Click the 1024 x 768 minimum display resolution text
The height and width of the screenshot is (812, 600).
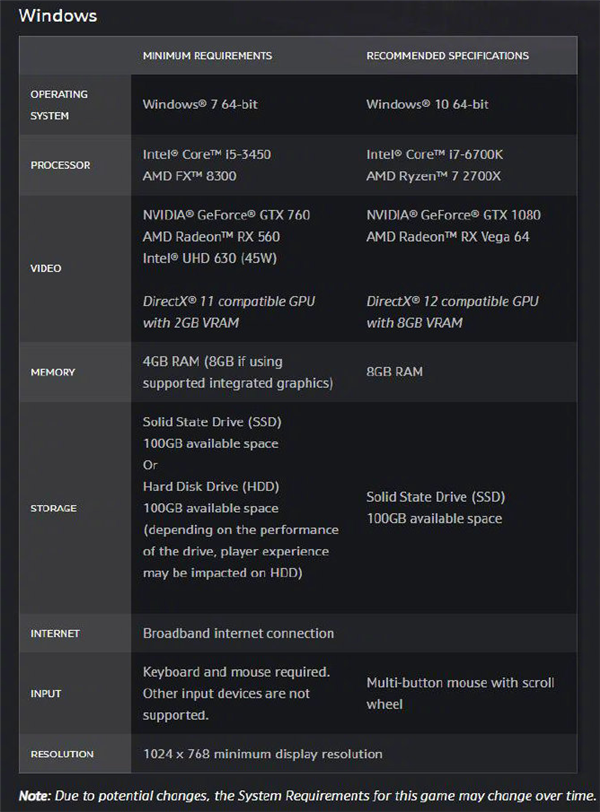pos(262,754)
